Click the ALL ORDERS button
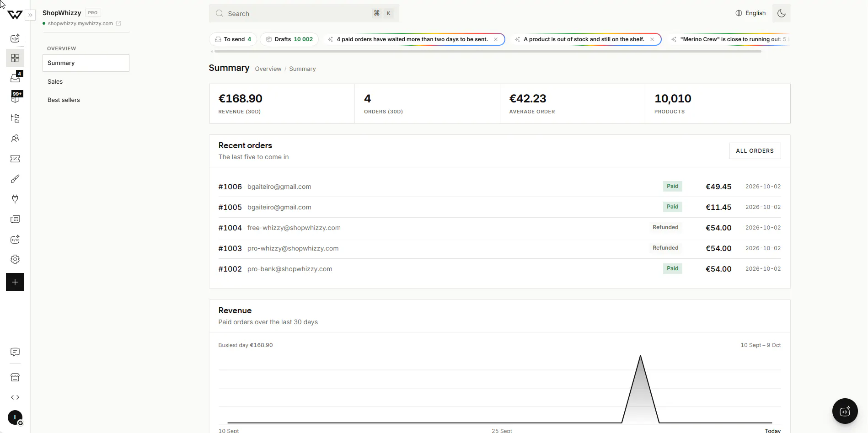868x433 pixels. (755, 151)
